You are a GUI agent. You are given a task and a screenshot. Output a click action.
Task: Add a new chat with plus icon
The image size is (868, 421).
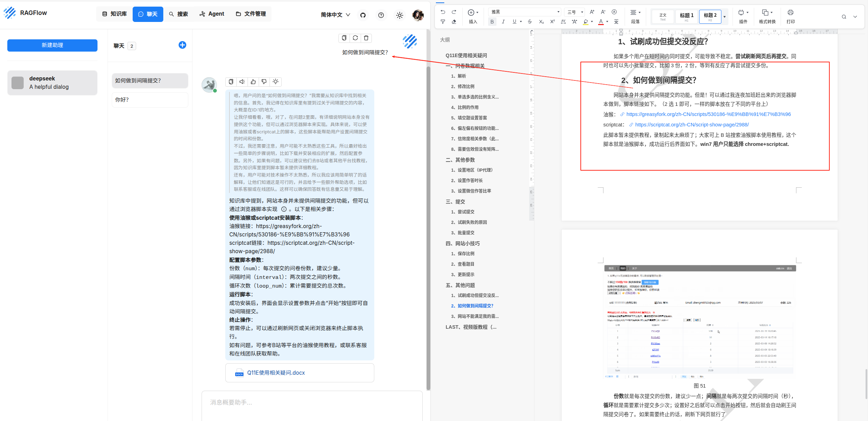(182, 45)
